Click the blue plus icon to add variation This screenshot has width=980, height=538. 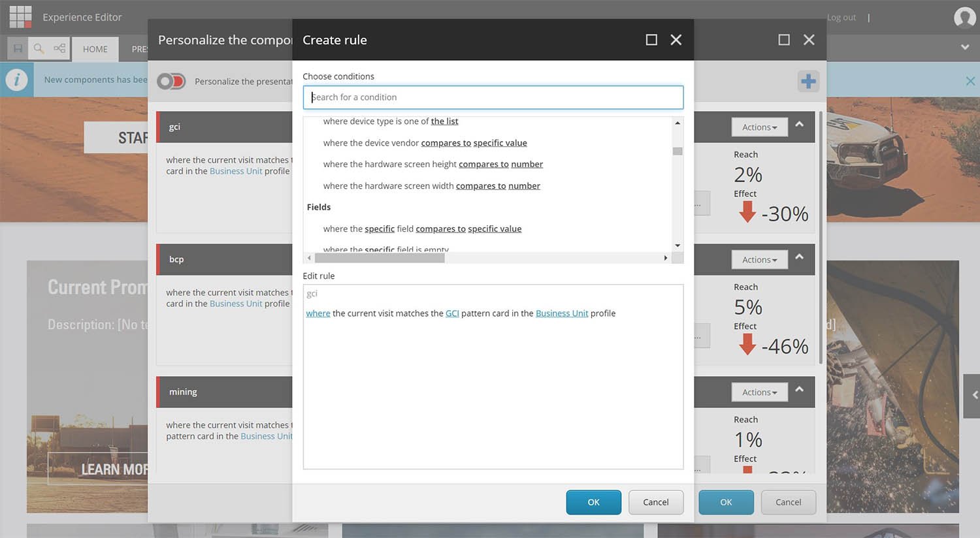click(x=808, y=80)
